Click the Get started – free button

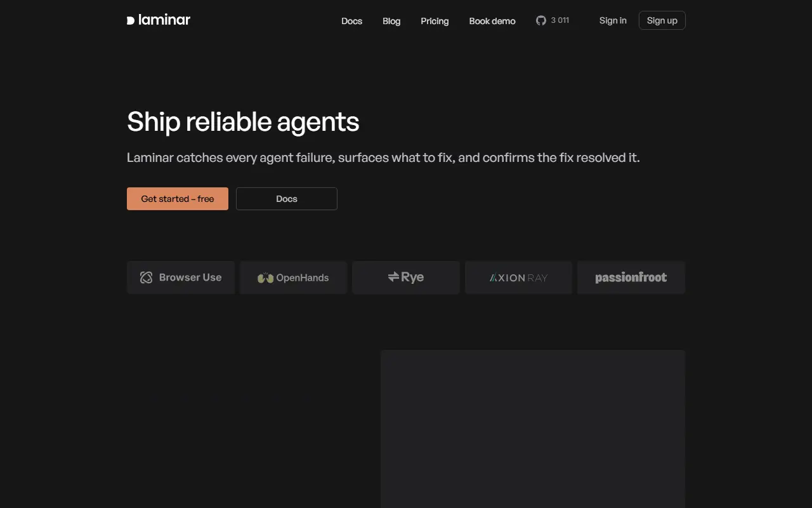(178, 199)
